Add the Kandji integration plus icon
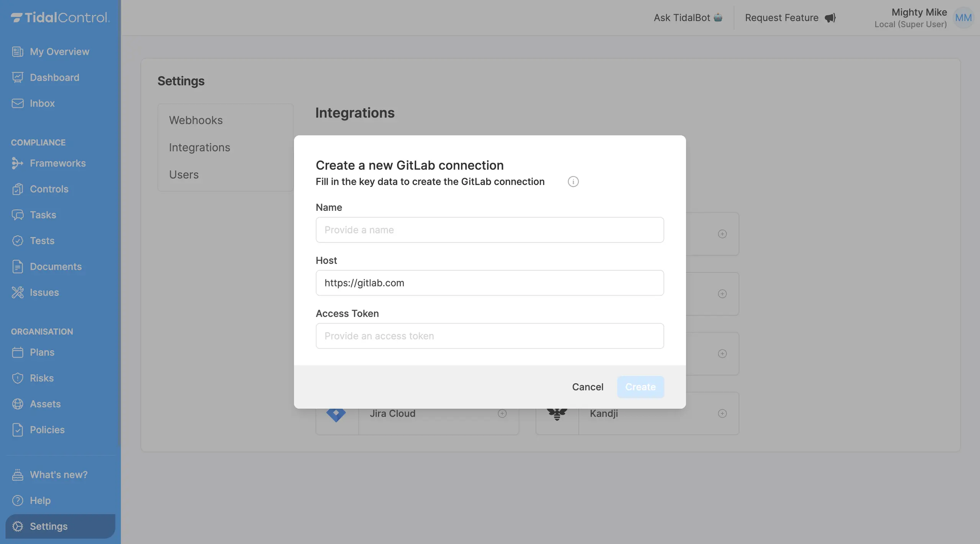 (722, 414)
